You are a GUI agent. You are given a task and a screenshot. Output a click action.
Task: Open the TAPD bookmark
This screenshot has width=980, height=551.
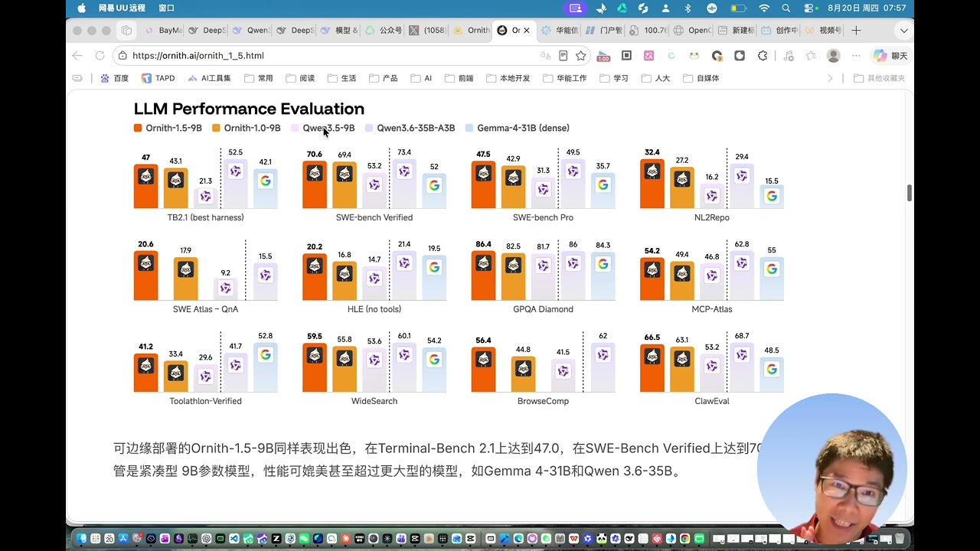click(158, 78)
